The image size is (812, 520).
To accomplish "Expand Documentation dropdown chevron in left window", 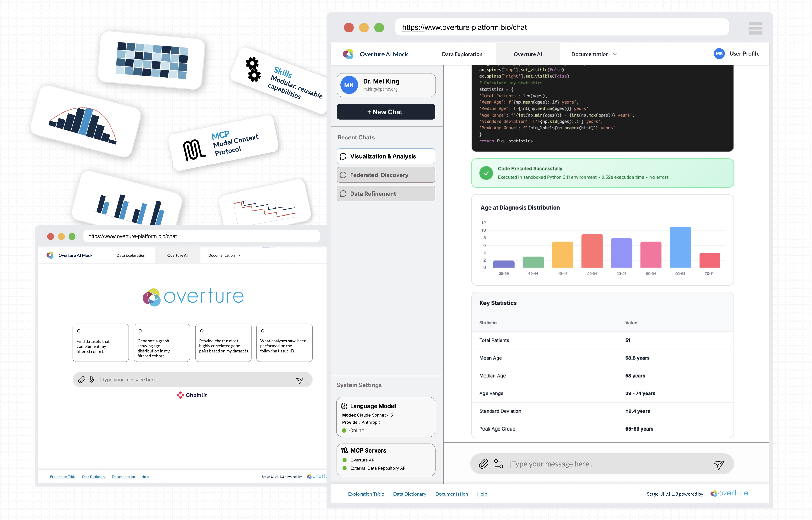I will (239, 255).
